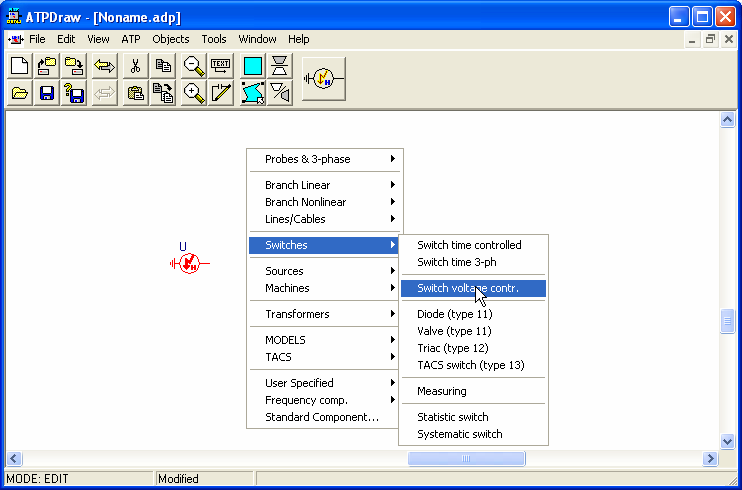Click the pencil edit icon

click(x=221, y=93)
